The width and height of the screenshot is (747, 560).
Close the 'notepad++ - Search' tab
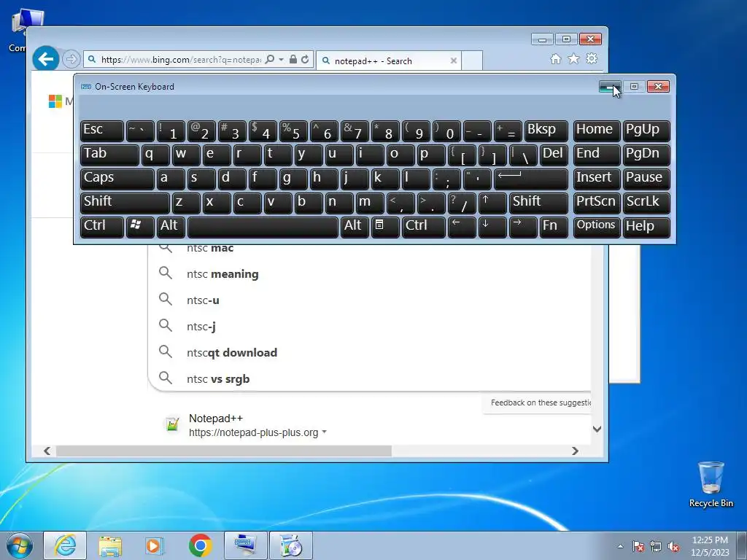pos(454,61)
